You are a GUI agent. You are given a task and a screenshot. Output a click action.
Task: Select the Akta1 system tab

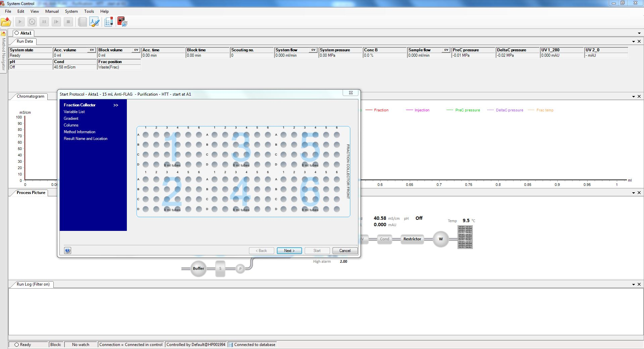[x=23, y=33]
